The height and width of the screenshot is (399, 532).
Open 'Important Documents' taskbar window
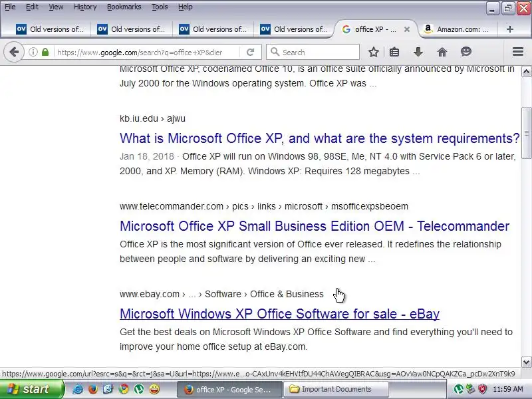coord(336,389)
